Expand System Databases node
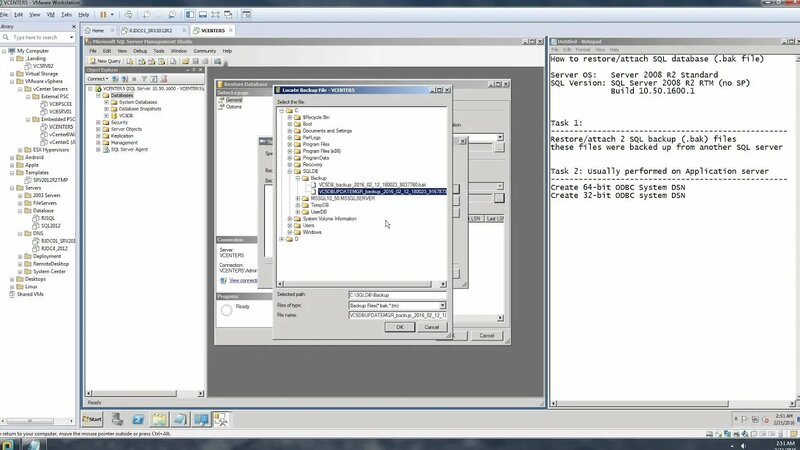The image size is (800, 450). [x=107, y=102]
